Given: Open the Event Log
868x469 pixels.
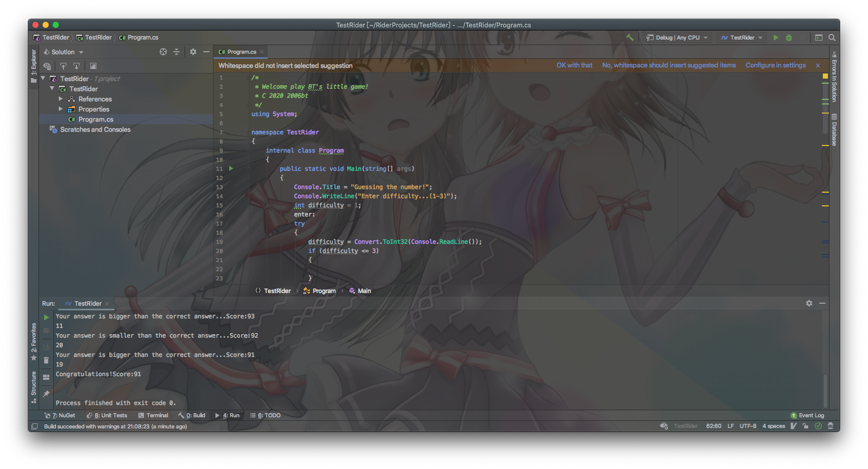Looking at the screenshot, I should (x=808, y=415).
